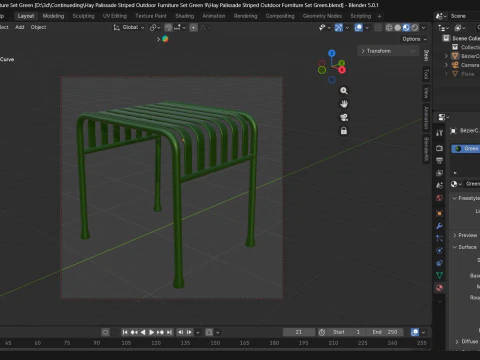
Task: Toggle viewport overlays button
Action: [358, 28]
